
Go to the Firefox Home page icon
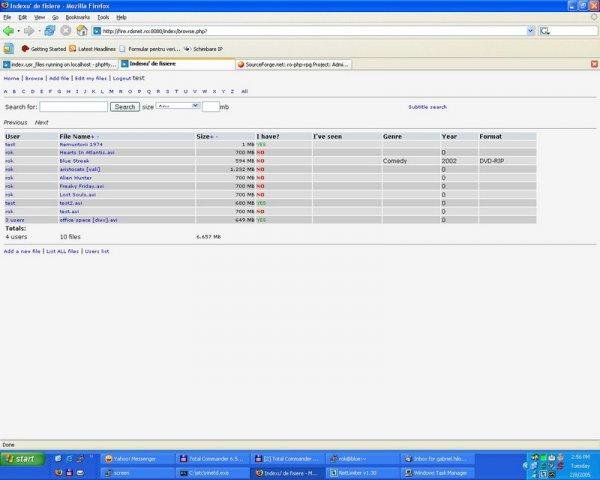(x=82, y=31)
